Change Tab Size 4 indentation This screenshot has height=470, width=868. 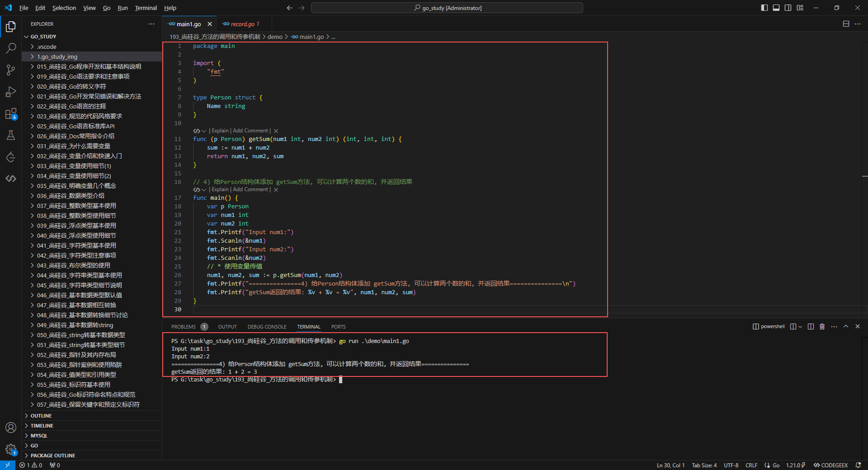pyautogui.click(x=704, y=465)
